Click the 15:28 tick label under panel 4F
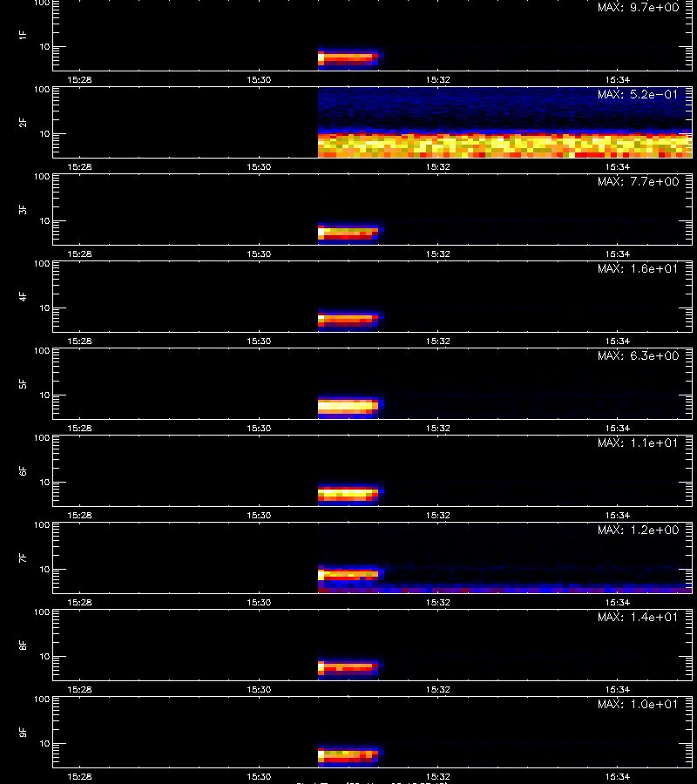697x784 pixels. 79,341
